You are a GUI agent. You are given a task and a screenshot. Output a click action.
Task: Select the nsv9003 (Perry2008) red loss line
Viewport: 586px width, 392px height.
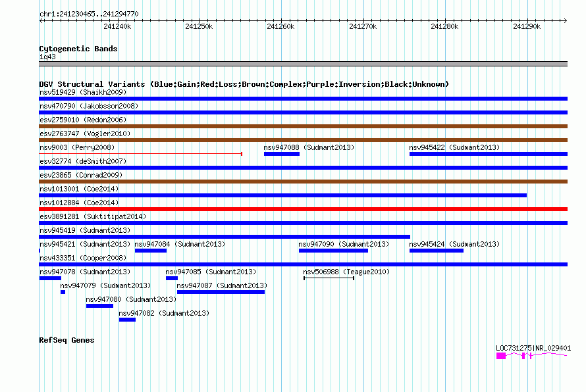140,153
